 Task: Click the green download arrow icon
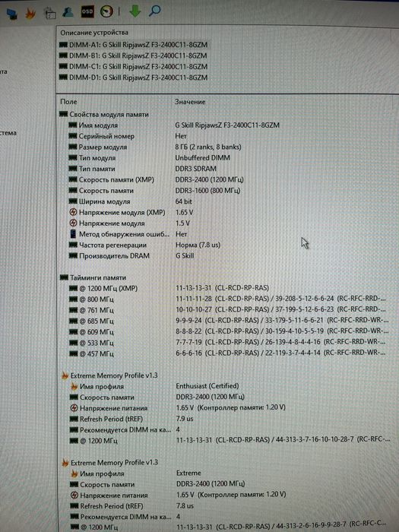135,11
